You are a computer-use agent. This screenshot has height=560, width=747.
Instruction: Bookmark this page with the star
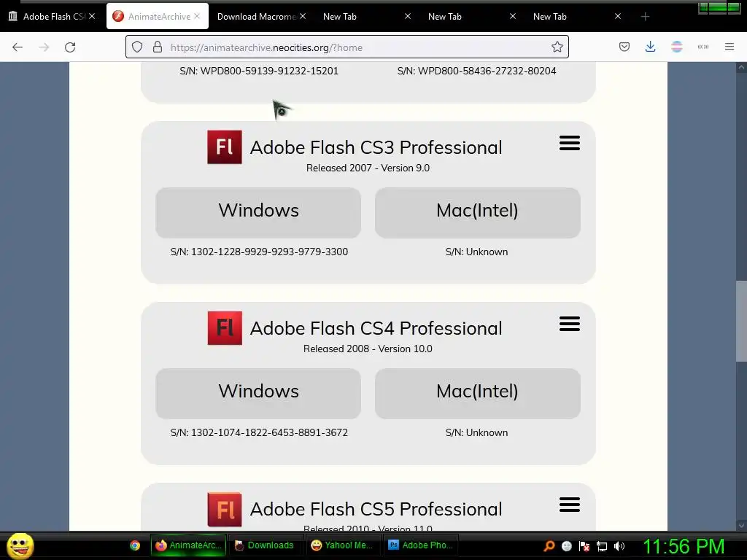pyautogui.click(x=557, y=47)
